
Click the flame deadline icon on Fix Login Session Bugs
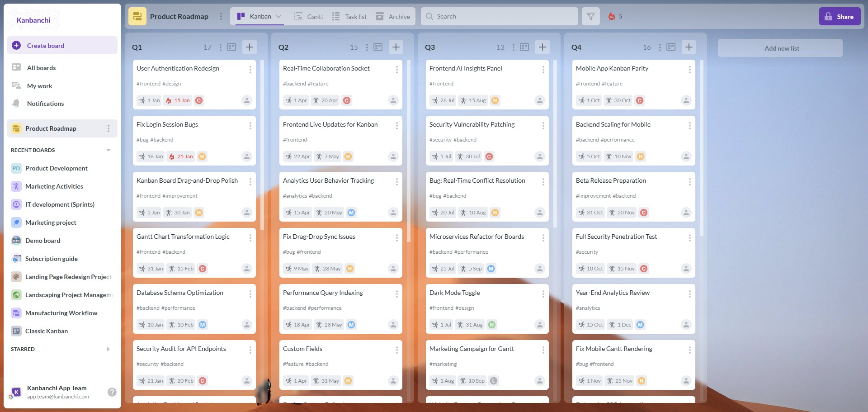(x=171, y=156)
